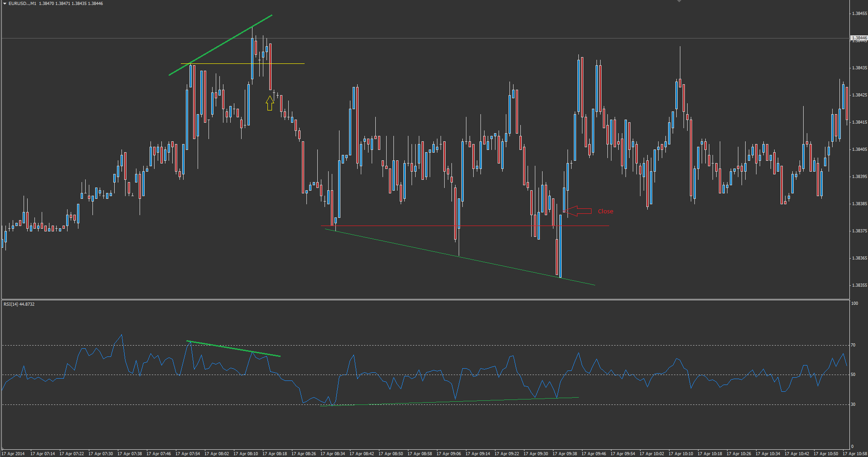The image size is (868, 457).
Task: Click the '17 Apr 08:58' time label
Action: [420, 453]
